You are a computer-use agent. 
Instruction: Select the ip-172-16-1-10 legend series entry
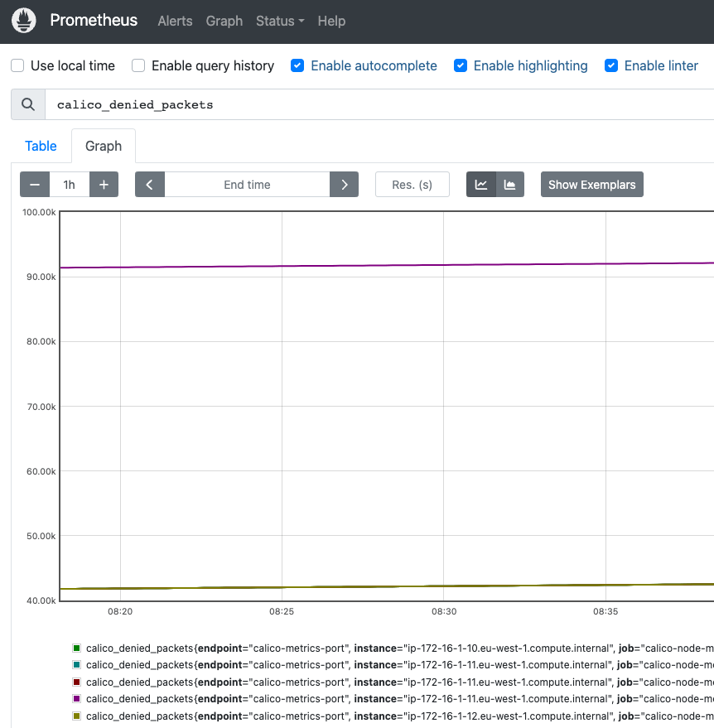coord(393,648)
